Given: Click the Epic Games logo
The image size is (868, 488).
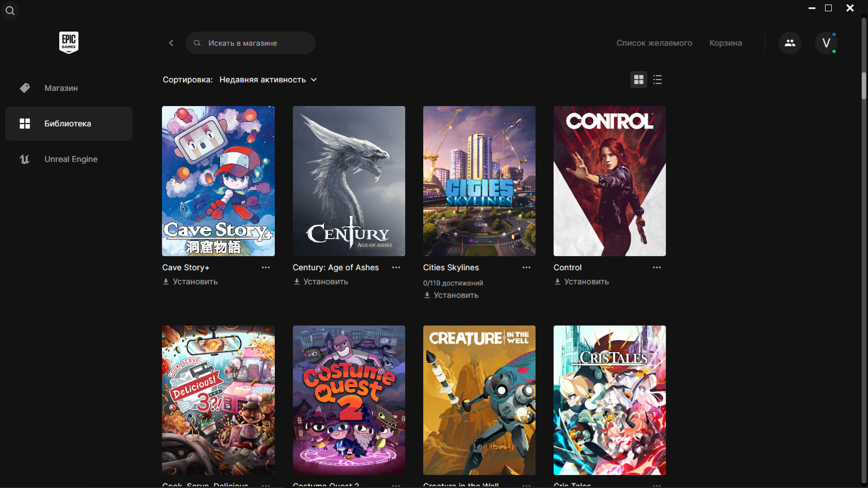Looking at the screenshot, I should 69,43.
